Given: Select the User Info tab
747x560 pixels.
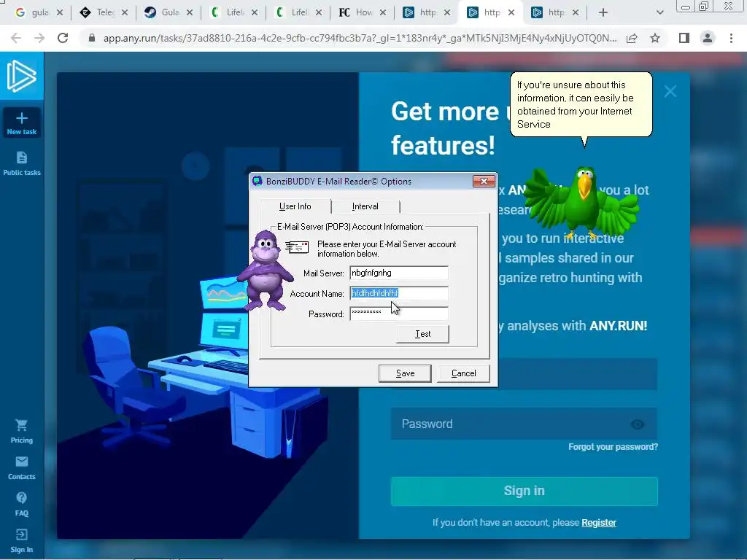Looking at the screenshot, I should 295,206.
